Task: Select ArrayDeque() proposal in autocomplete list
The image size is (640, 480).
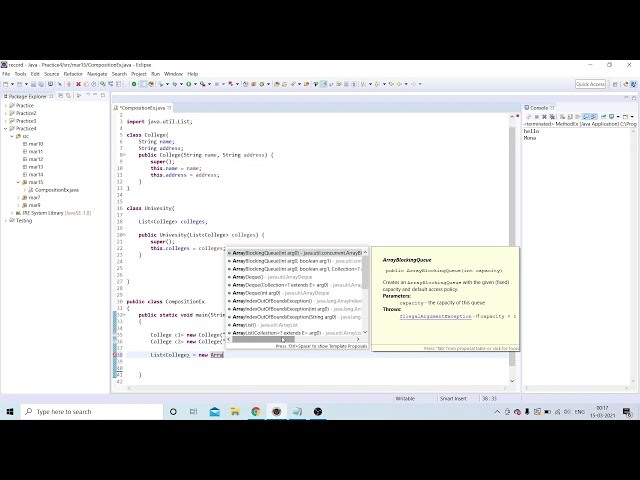Action: pos(294,277)
